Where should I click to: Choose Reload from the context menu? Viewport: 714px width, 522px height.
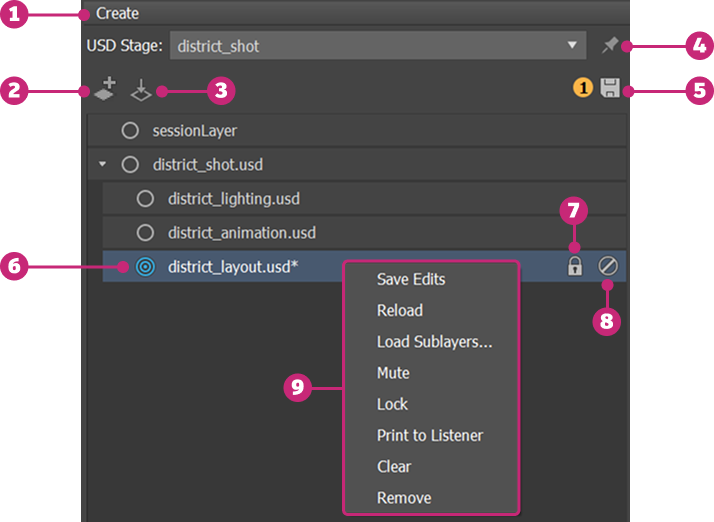(x=400, y=310)
